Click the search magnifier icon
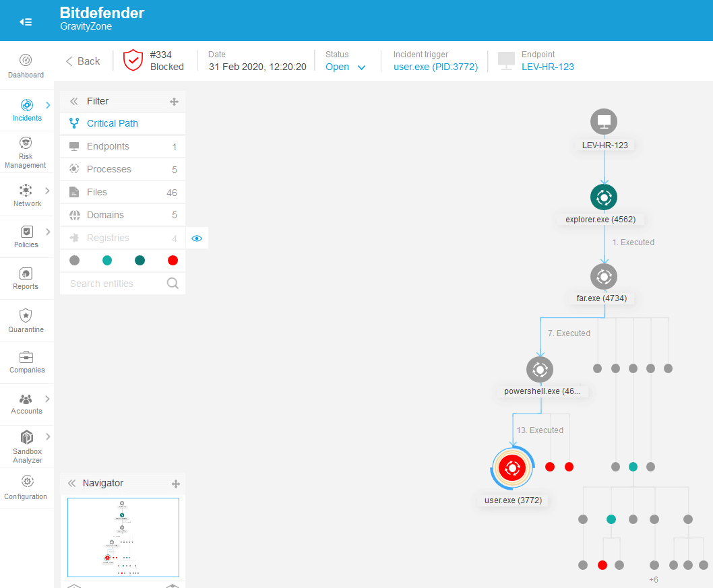Screen dimensions: 713x588 tap(173, 284)
